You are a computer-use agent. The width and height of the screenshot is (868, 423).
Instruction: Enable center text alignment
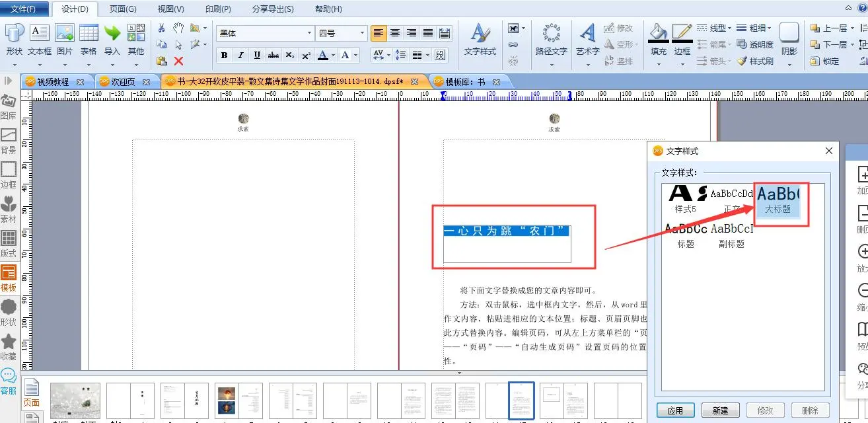pyautogui.click(x=395, y=33)
